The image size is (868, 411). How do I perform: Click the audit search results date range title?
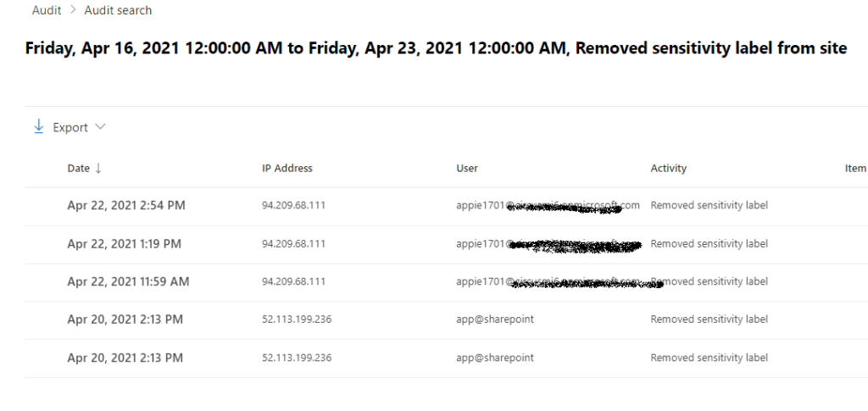[436, 48]
